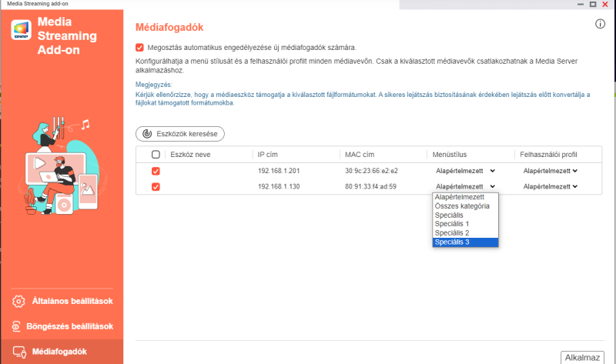Click the Menüstílus column header
Screen dimensions: 616x364
click(x=450, y=155)
